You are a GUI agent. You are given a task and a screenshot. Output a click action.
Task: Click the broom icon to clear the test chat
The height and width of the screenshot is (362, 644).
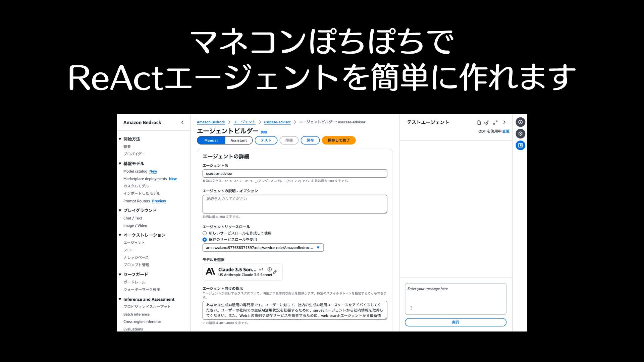[487, 122]
